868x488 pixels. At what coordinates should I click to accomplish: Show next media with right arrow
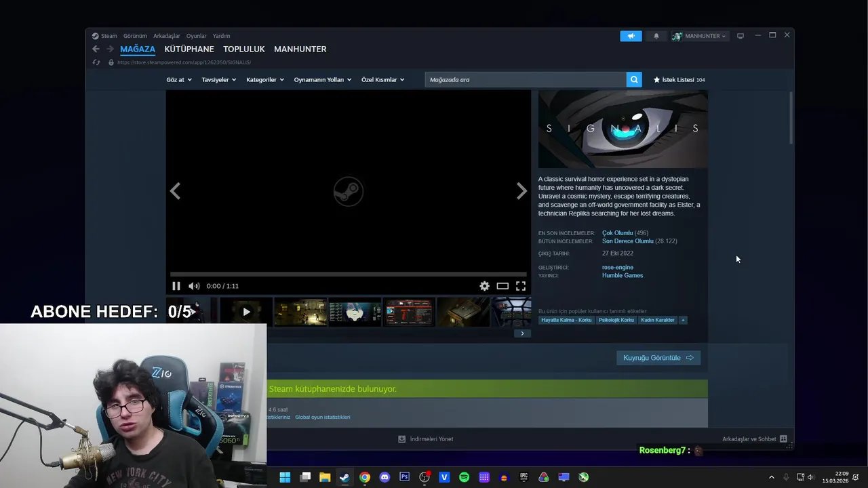coord(521,191)
